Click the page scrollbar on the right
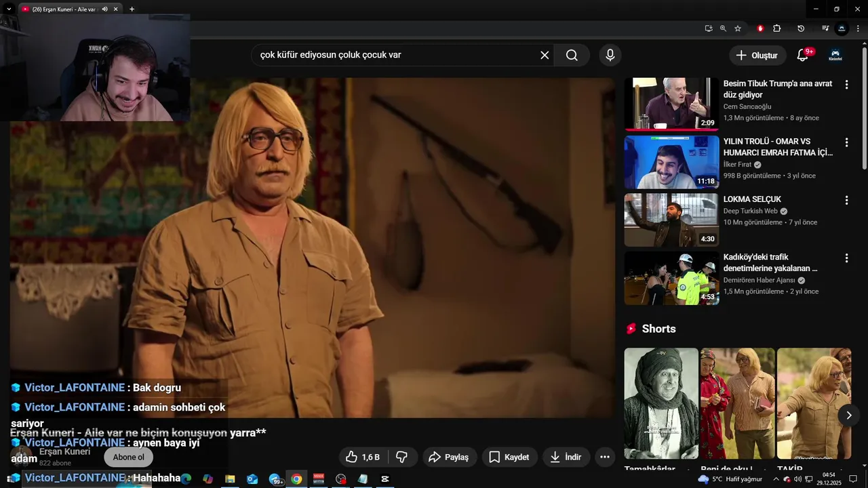The image size is (868, 488). [864, 108]
